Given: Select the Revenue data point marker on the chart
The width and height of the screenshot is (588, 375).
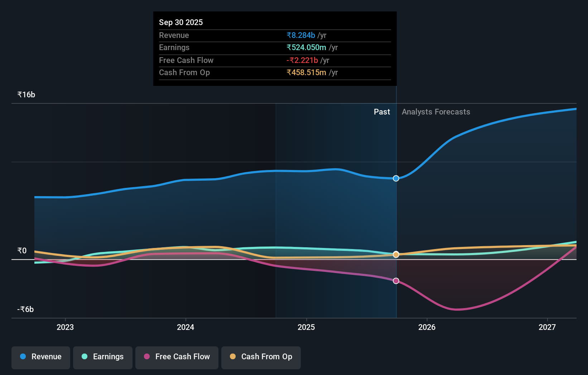Looking at the screenshot, I should pos(396,178).
